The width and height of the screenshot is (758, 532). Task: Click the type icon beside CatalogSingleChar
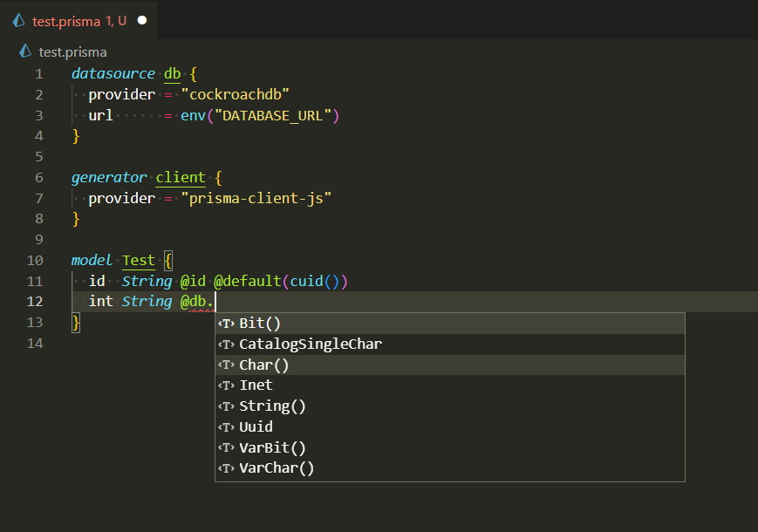click(226, 344)
